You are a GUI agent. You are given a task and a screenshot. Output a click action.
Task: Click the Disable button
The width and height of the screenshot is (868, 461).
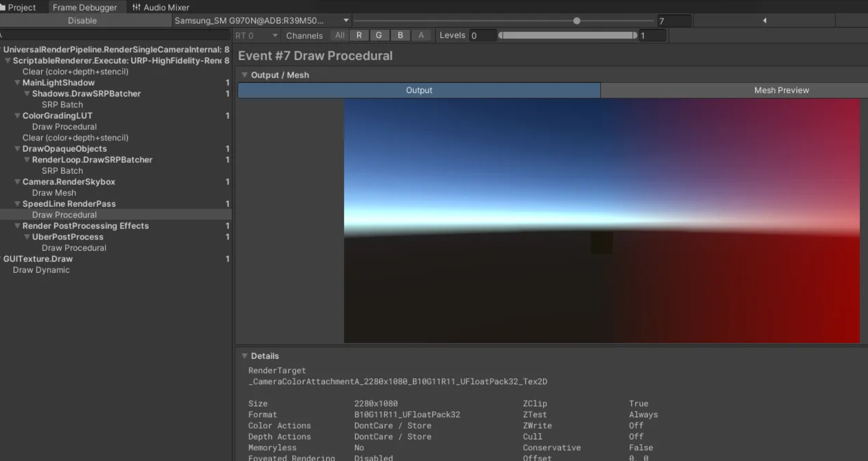coord(82,20)
